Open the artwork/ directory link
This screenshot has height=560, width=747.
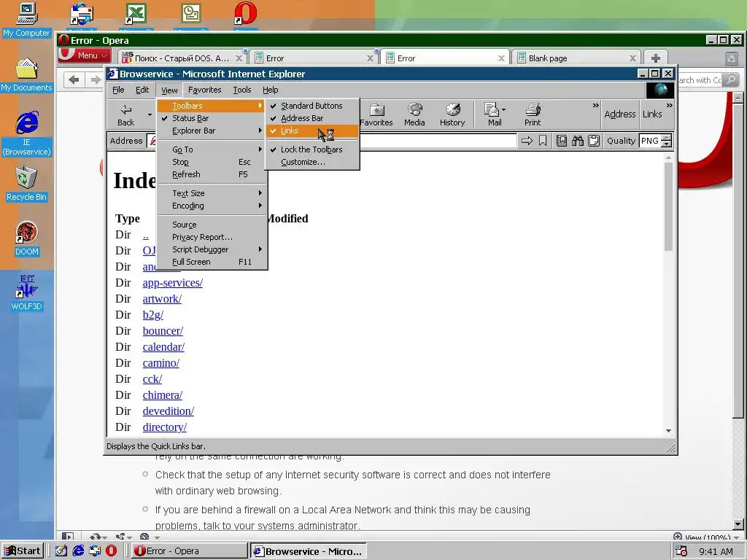tap(162, 299)
